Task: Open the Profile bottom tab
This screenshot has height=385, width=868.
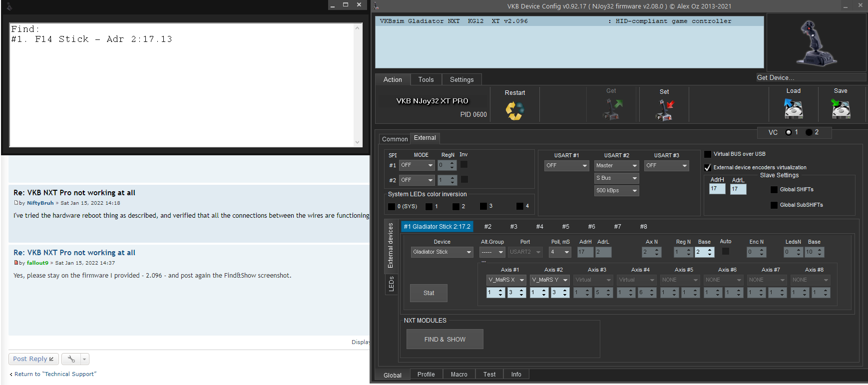Action: tap(426, 375)
